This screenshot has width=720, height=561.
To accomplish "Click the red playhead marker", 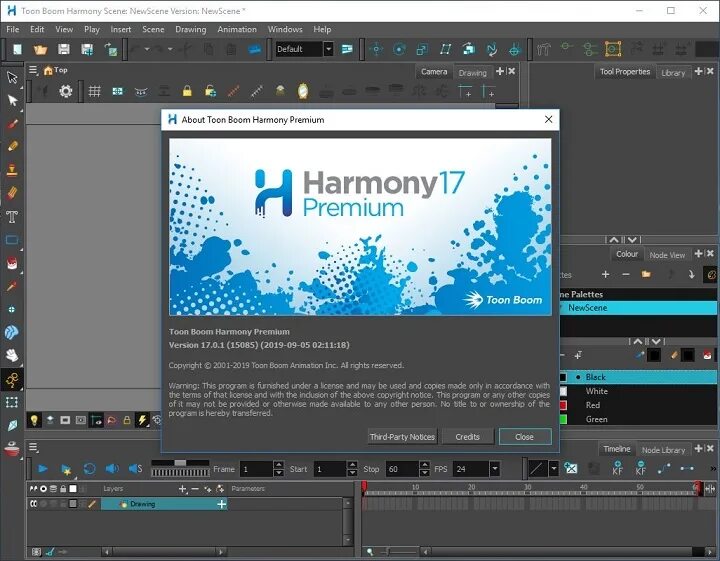I will pyautogui.click(x=365, y=488).
